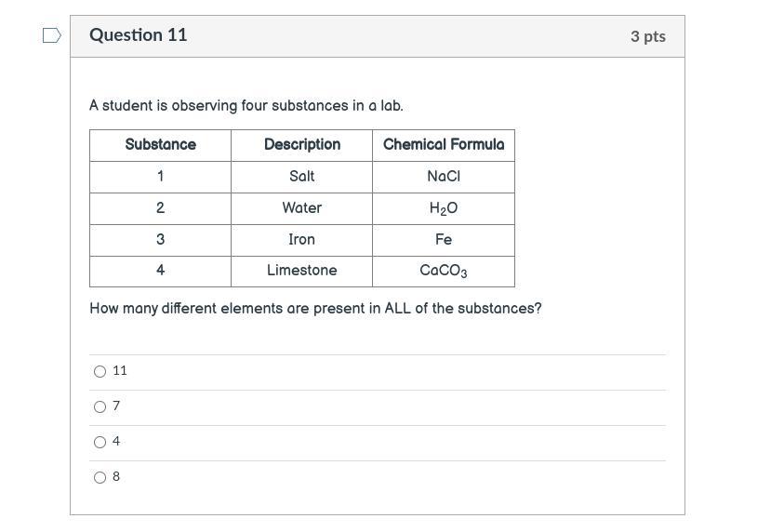Click the Fe formula cell
784x532 pixels.
click(x=444, y=240)
